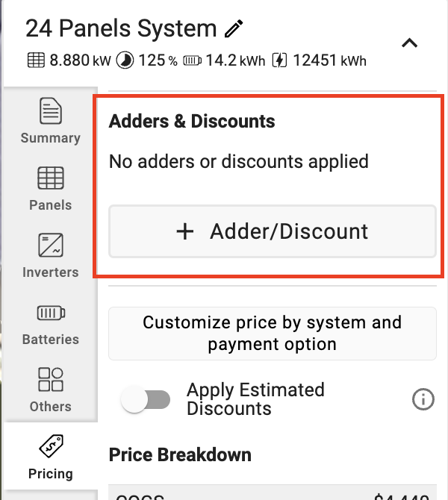Open the Summary sidebar tab

pyautogui.click(x=51, y=121)
